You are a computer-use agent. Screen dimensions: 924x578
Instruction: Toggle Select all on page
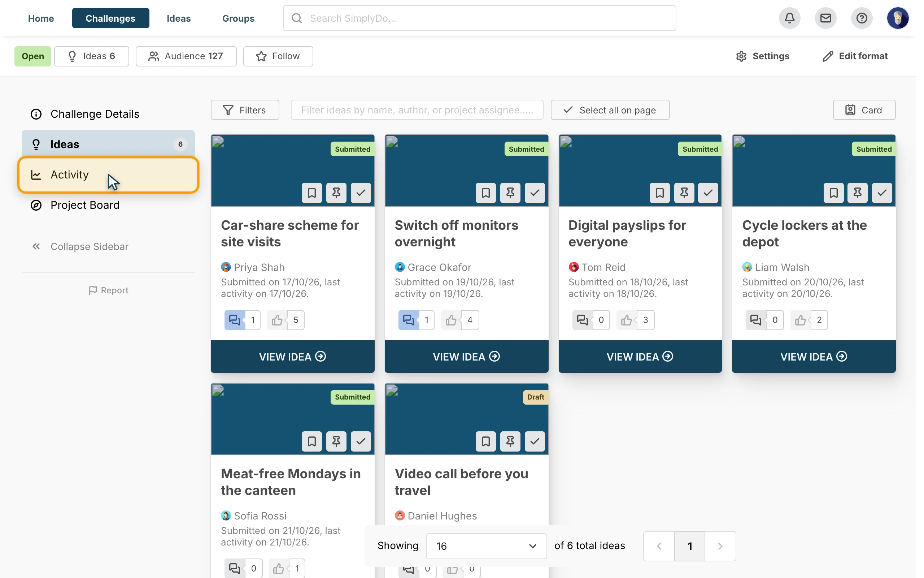(x=610, y=110)
